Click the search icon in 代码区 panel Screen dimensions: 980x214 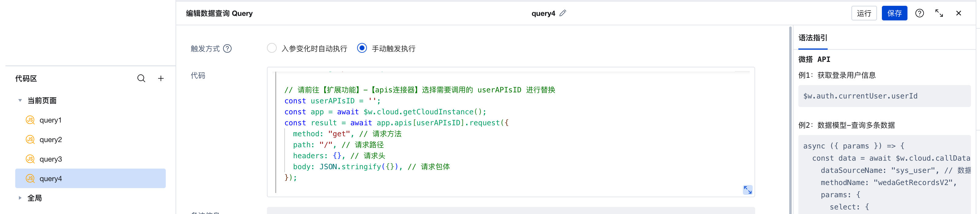point(141,78)
